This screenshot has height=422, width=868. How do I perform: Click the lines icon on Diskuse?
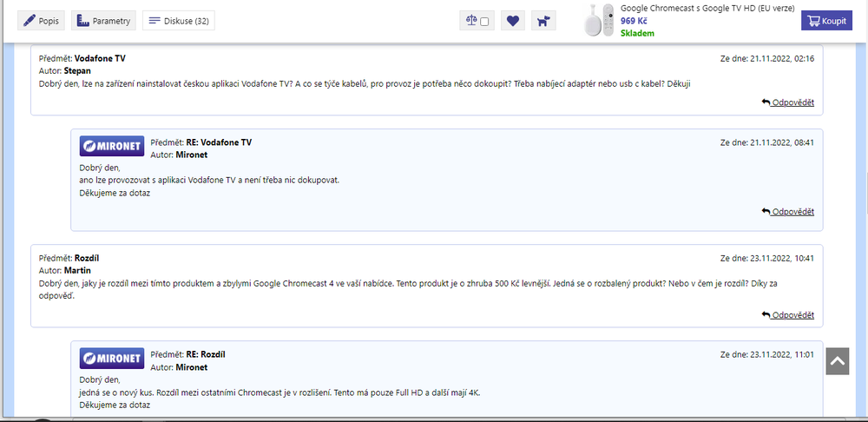click(x=154, y=21)
